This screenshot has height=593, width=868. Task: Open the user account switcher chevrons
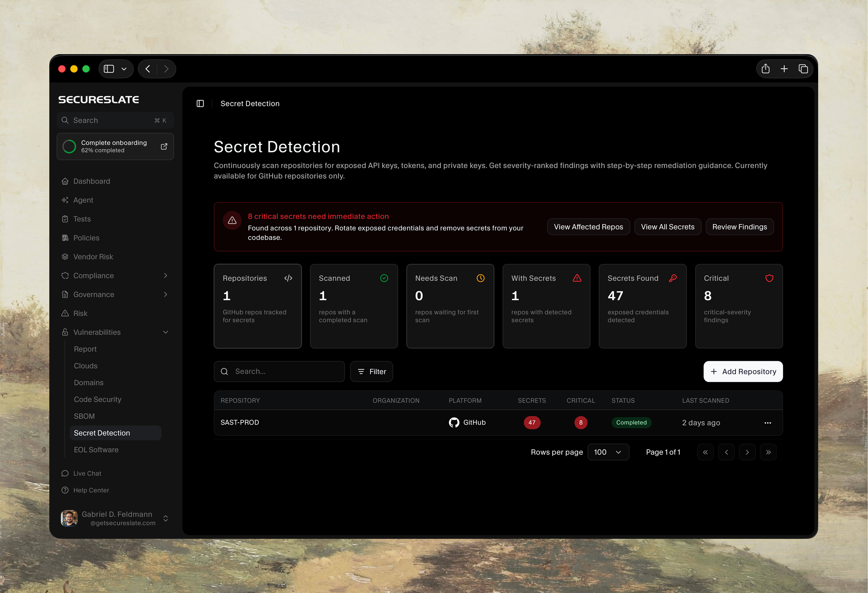(x=165, y=519)
